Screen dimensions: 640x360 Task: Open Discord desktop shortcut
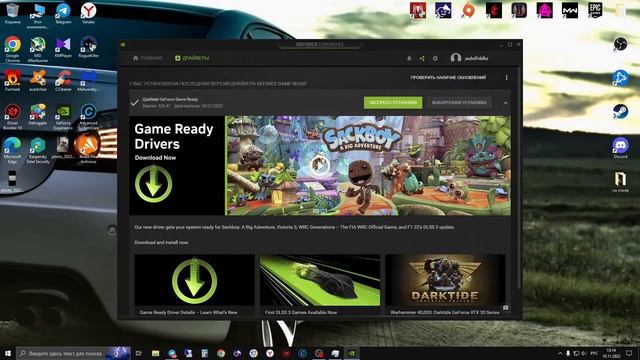point(620,148)
